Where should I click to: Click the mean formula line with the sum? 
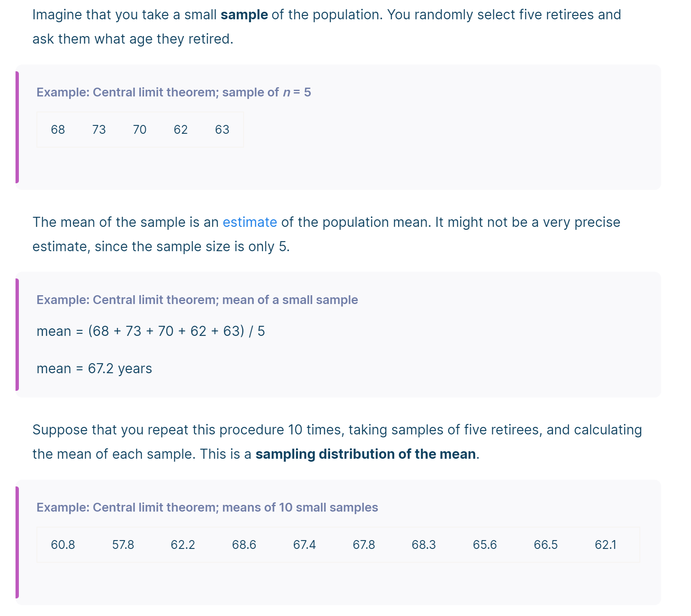pyautogui.click(x=151, y=331)
